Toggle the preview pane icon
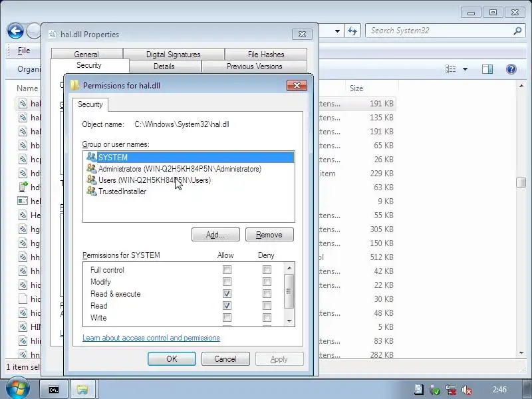This screenshot has height=399, width=532. 487,69
